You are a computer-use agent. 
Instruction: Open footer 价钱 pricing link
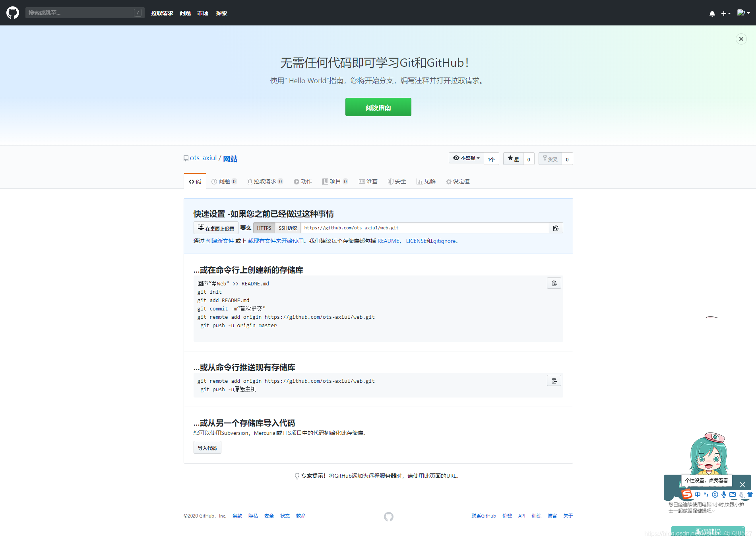(507, 516)
